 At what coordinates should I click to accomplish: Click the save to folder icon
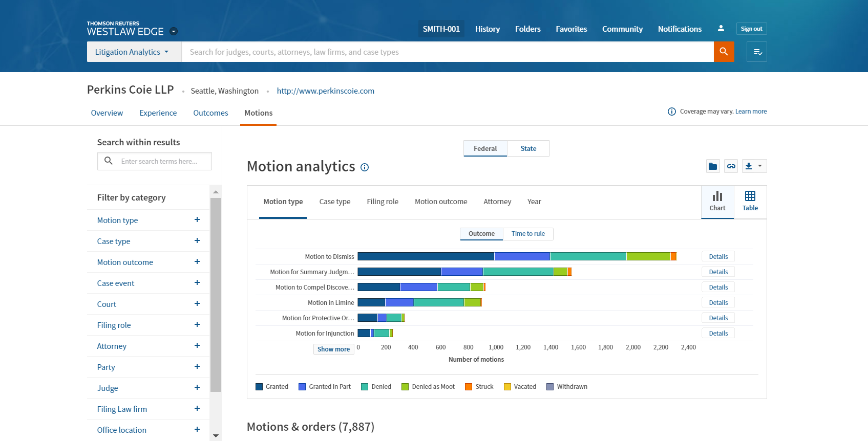pyautogui.click(x=712, y=166)
